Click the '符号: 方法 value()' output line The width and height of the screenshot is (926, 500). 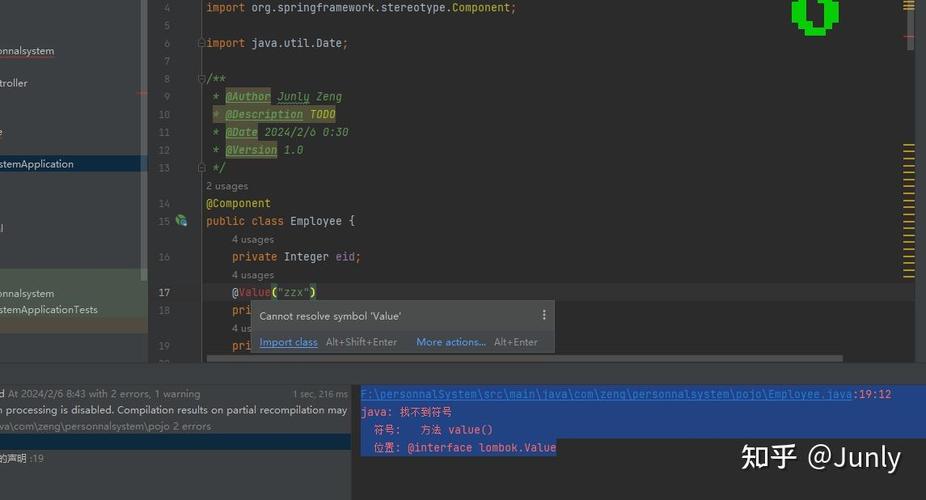(433, 430)
